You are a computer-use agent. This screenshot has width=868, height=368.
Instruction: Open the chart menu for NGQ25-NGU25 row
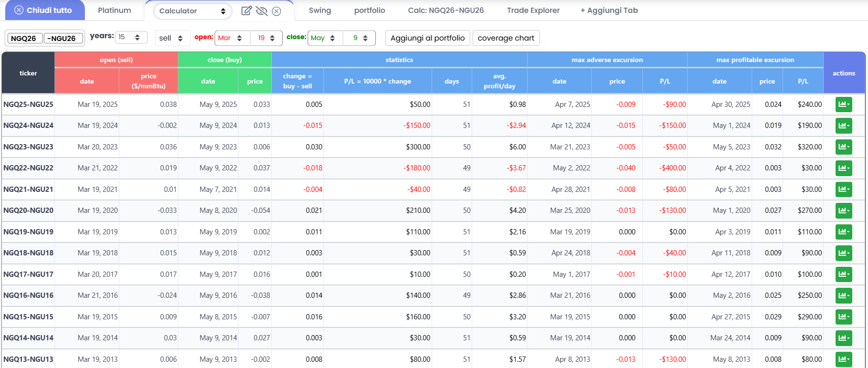844,105
